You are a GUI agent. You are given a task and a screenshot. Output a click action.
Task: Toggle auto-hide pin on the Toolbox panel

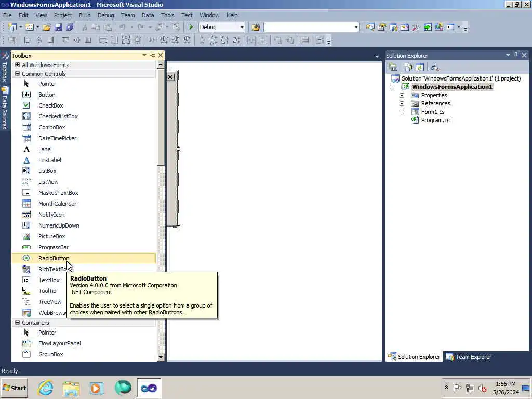coord(153,55)
